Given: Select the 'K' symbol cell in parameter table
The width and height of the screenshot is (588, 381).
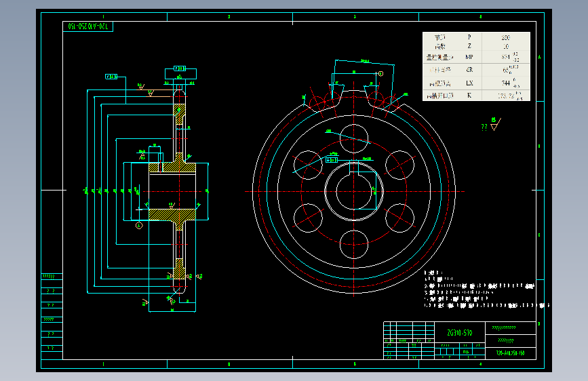Looking at the screenshot, I should pos(469,95).
